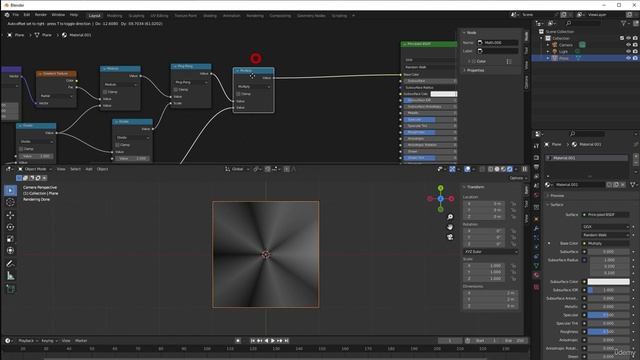The width and height of the screenshot is (640, 360).
Task: Click the viewport zoom magnifier gizmo
Action: click(x=450, y=217)
